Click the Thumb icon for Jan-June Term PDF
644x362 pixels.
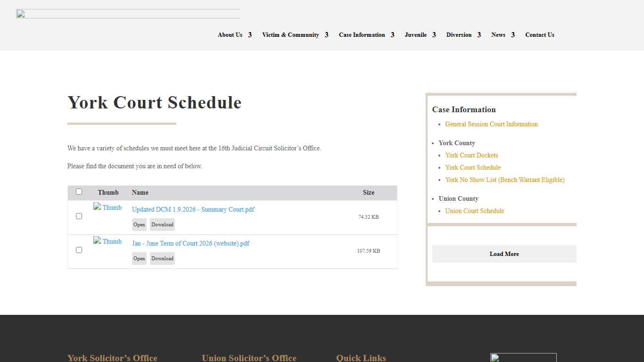point(107,241)
